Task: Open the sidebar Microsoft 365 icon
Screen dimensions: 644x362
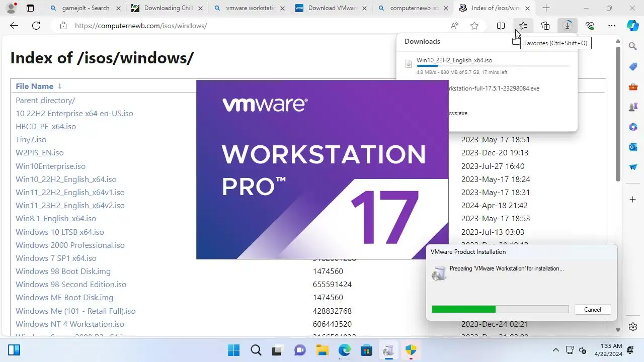Action: pyautogui.click(x=633, y=127)
